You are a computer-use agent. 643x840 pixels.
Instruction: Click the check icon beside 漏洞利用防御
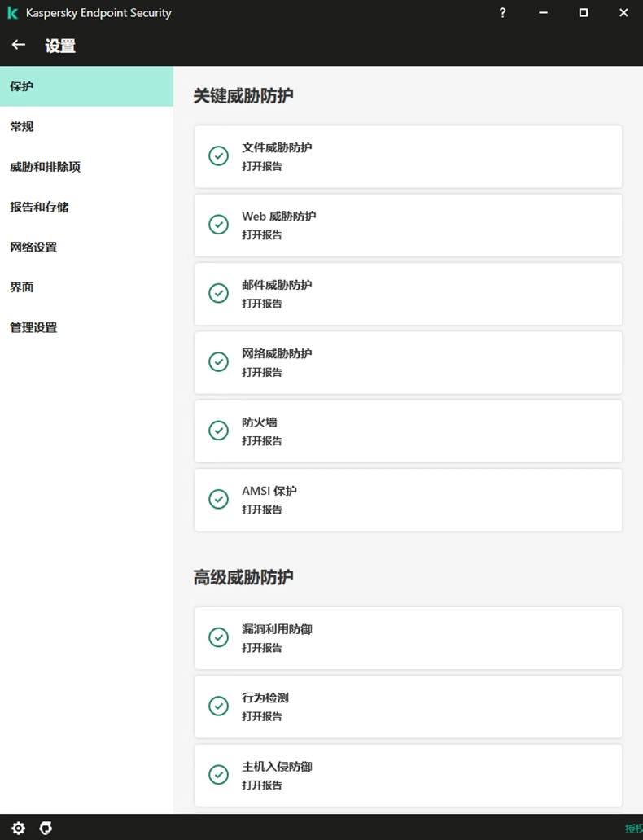point(218,637)
